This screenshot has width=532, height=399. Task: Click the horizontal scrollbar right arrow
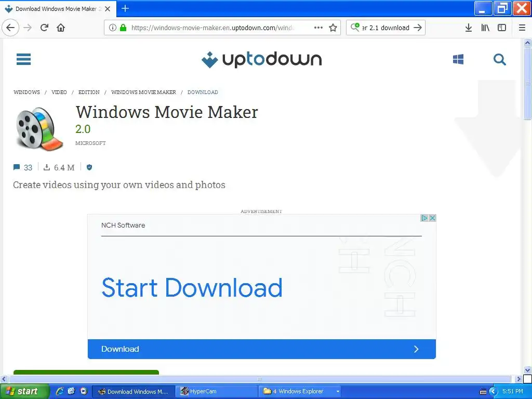tap(518, 379)
